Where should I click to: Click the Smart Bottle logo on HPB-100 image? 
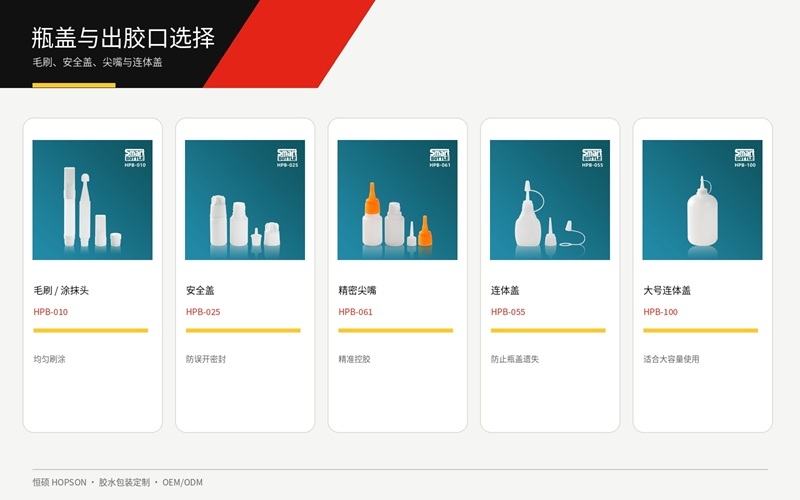(745, 155)
